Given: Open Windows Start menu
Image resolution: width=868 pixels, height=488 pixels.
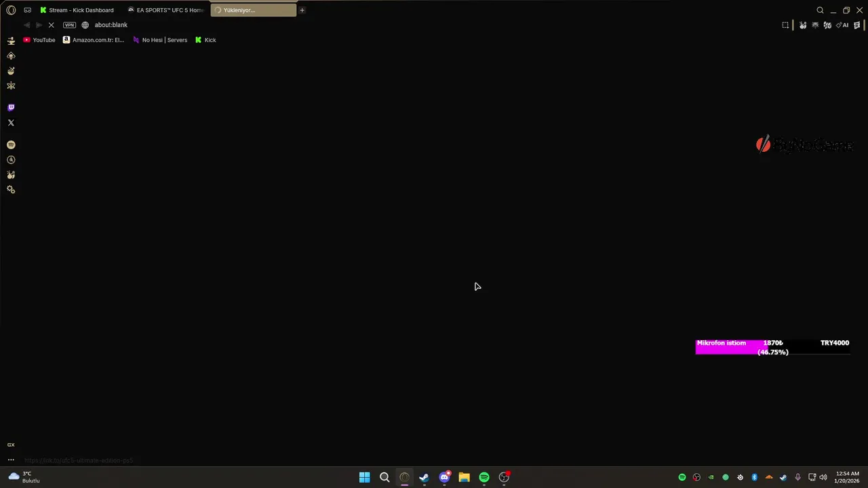Looking at the screenshot, I should [x=364, y=477].
